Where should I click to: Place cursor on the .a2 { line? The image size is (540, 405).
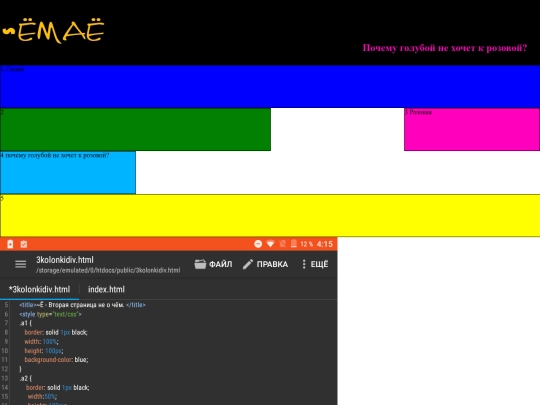(x=25, y=378)
